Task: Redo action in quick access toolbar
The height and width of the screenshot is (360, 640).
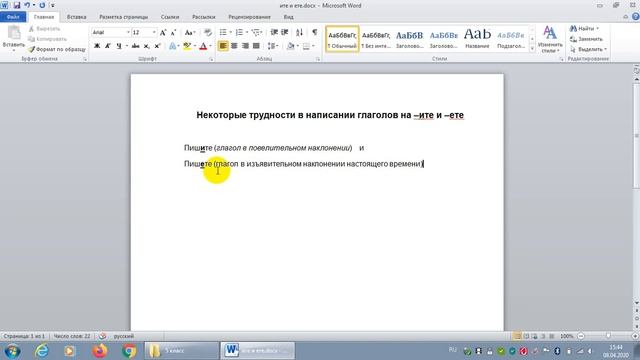Action: click(42, 5)
